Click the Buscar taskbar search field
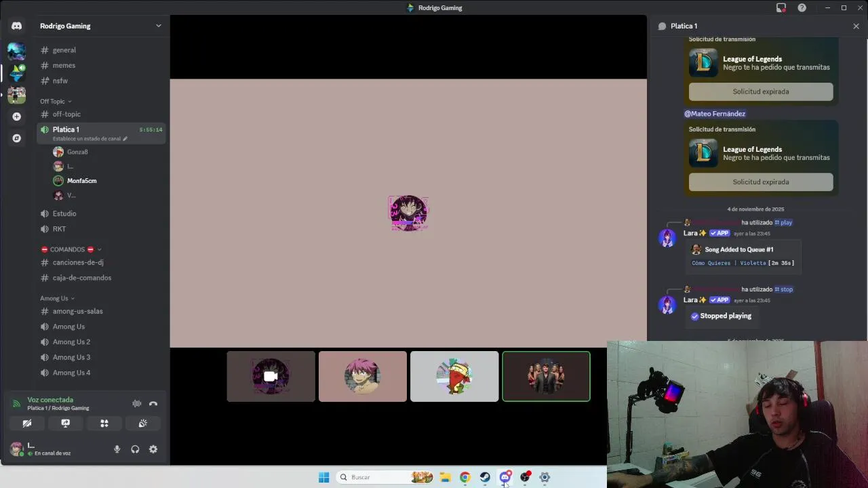 385,477
